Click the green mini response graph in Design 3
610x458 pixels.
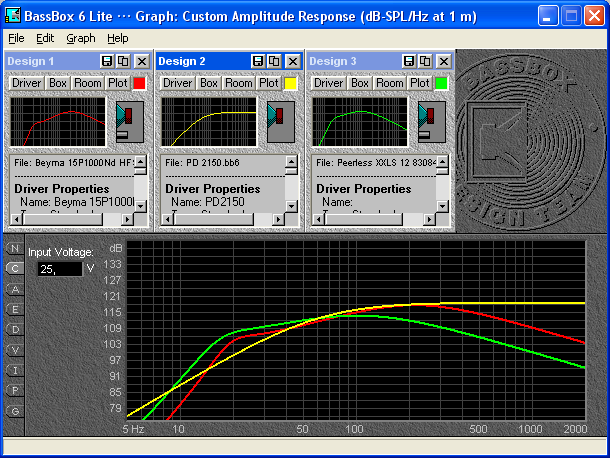point(360,122)
